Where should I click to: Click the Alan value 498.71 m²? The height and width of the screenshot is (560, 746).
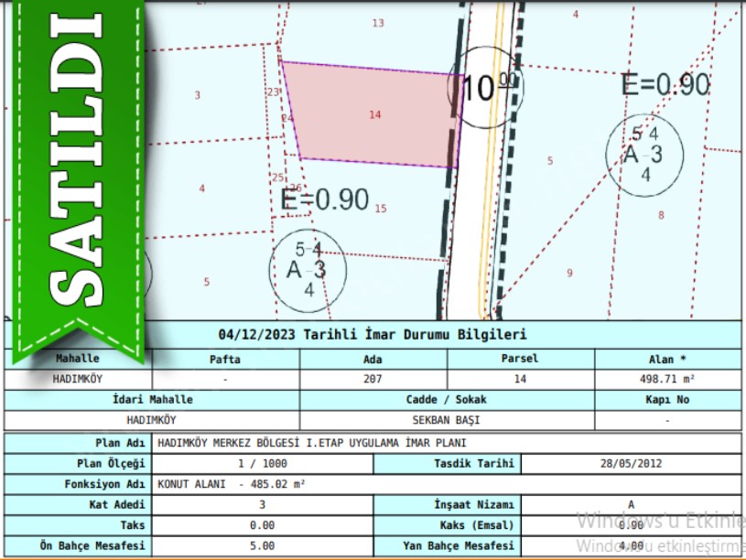coord(667,378)
